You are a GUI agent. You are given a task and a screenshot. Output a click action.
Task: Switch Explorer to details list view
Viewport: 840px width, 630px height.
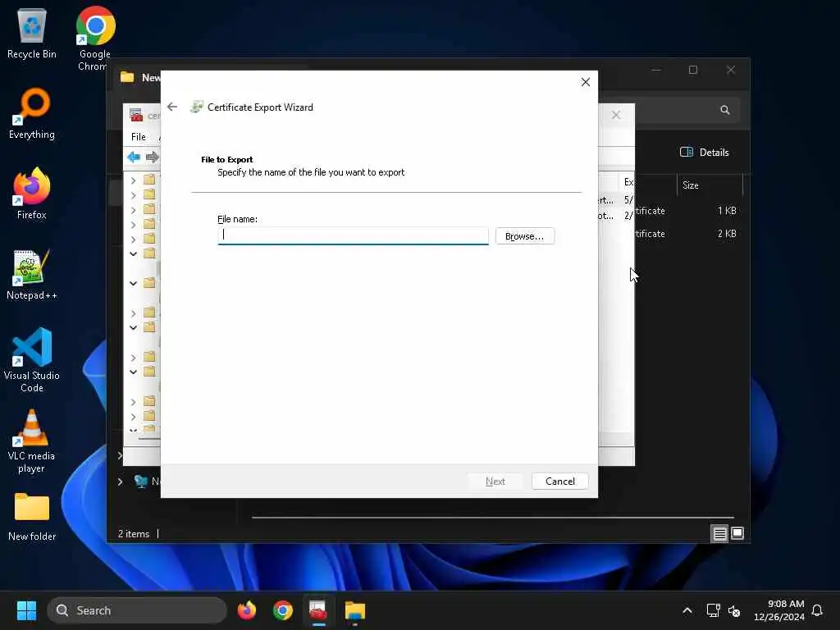[x=719, y=533]
